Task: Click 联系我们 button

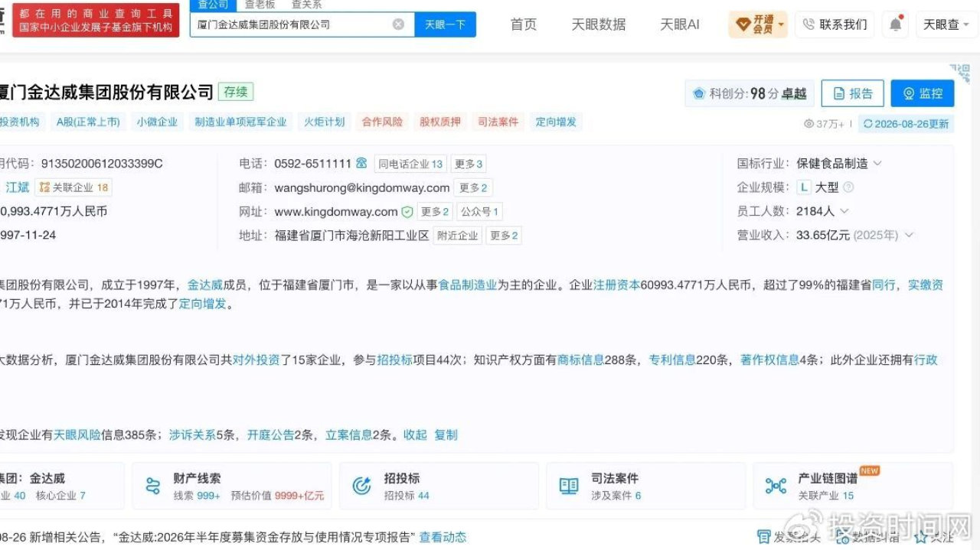Action: 835,24
